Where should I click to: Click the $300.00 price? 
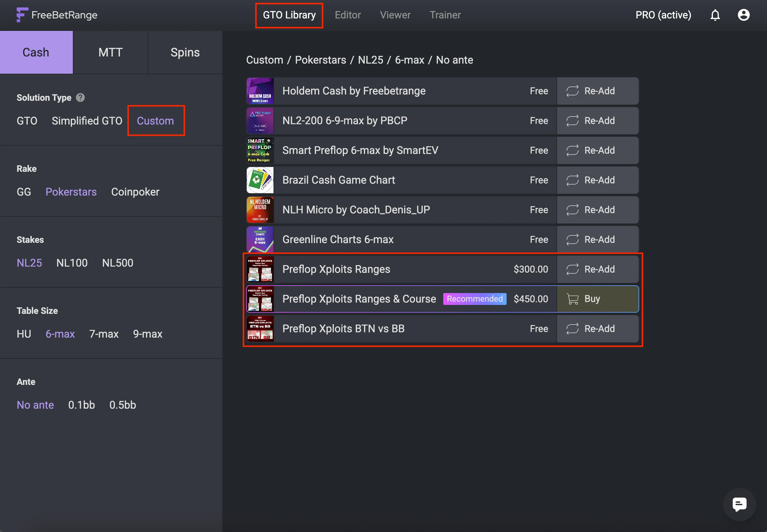531,269
